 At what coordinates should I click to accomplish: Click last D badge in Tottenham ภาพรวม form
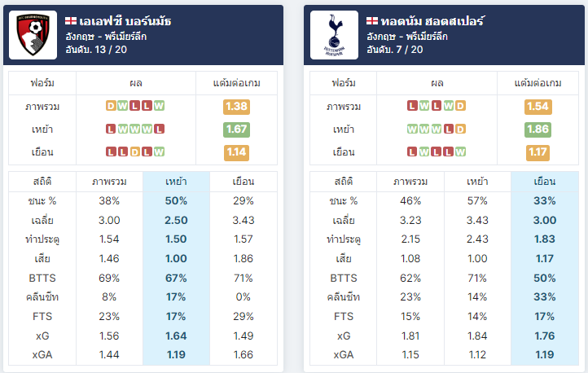pos(460,106)
